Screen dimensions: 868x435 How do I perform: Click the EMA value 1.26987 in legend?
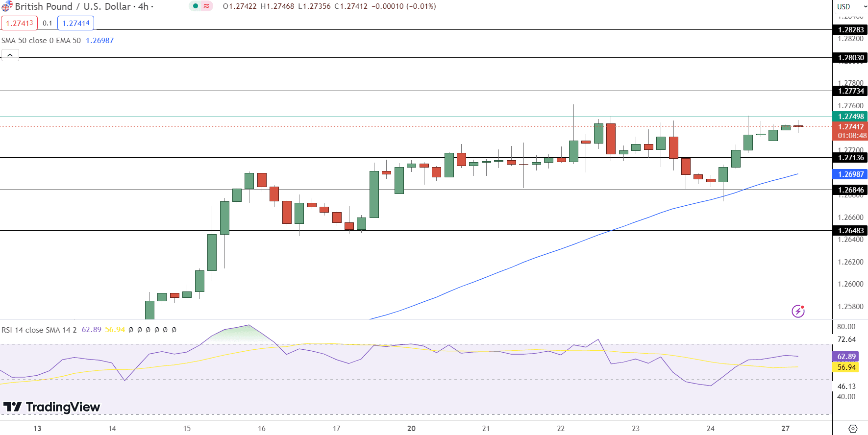100,41
